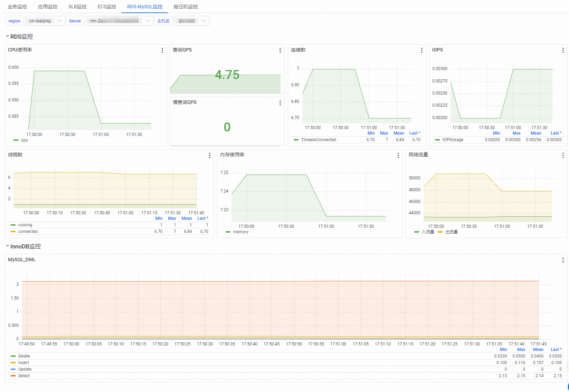Screen dimensions: 569x392
Task: Sort 连接数 legend by Mean column
Action: click(399, 133)
